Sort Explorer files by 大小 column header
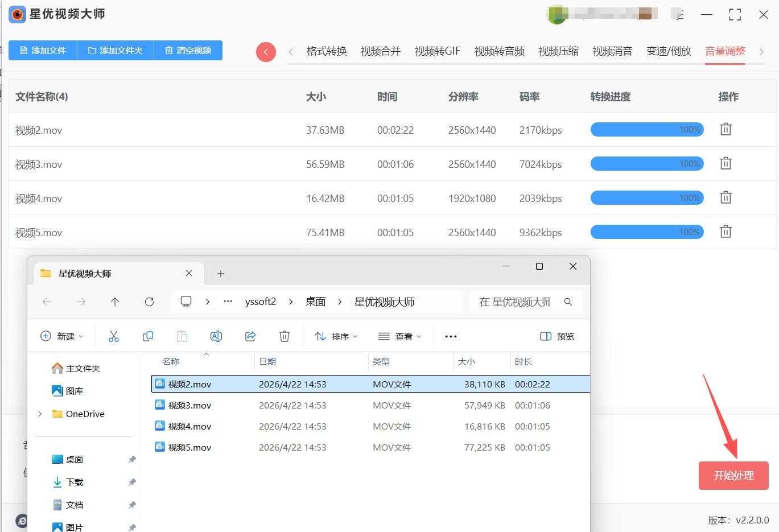This screenshot has width=779, height=532. pos(467,361)
